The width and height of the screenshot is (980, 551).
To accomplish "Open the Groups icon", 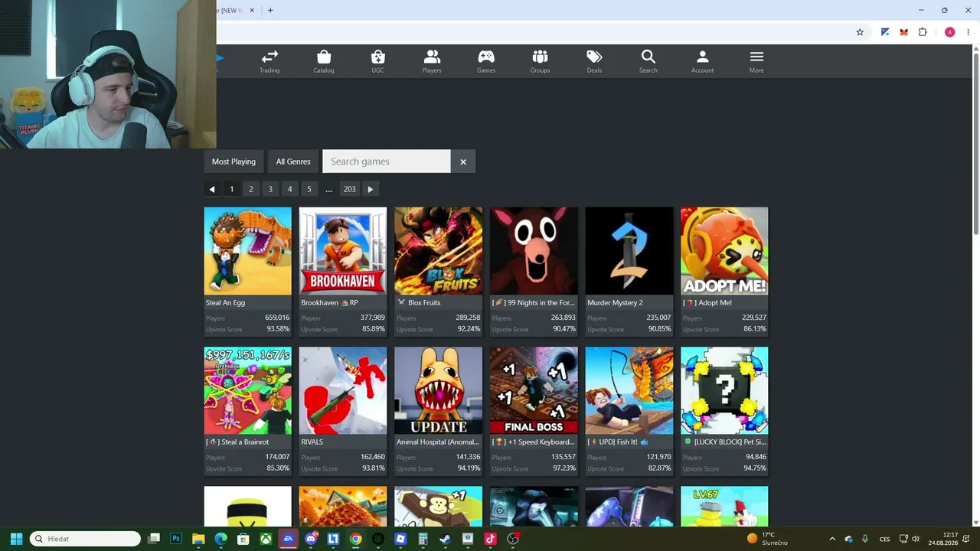I will 540,61.
